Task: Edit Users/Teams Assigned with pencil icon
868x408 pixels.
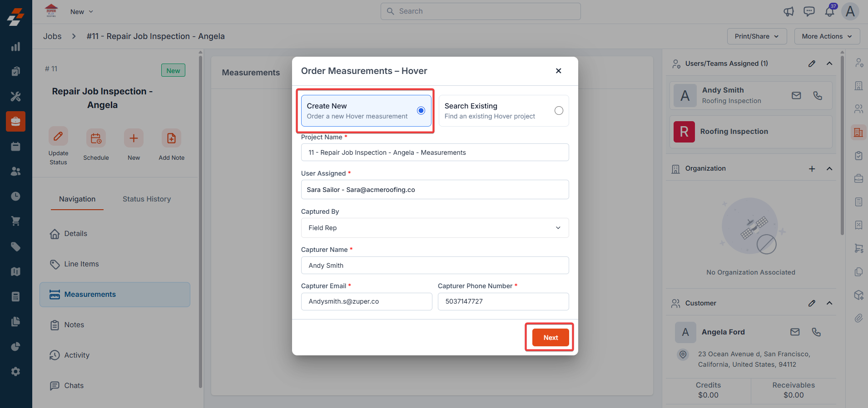Action: [812, 64]
